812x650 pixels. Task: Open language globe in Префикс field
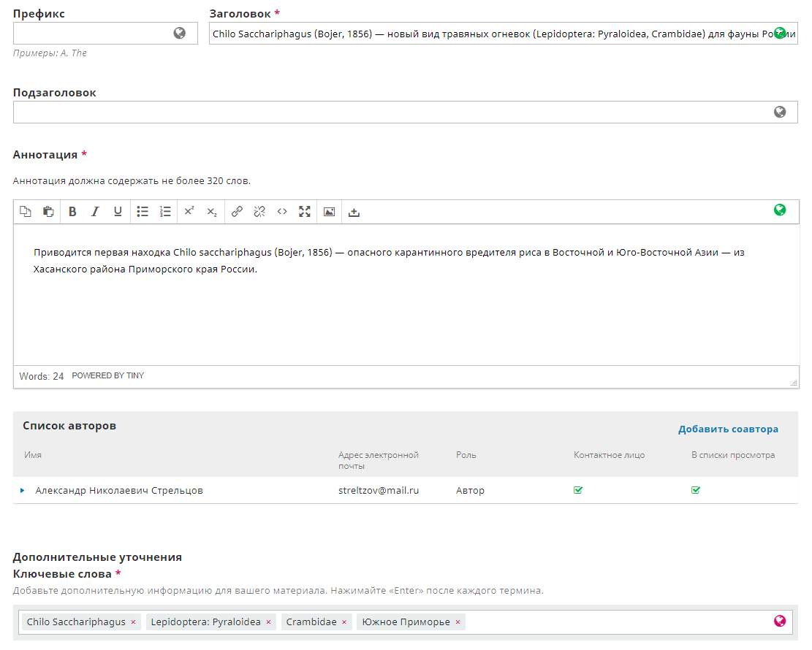click(x=180, y=33)
